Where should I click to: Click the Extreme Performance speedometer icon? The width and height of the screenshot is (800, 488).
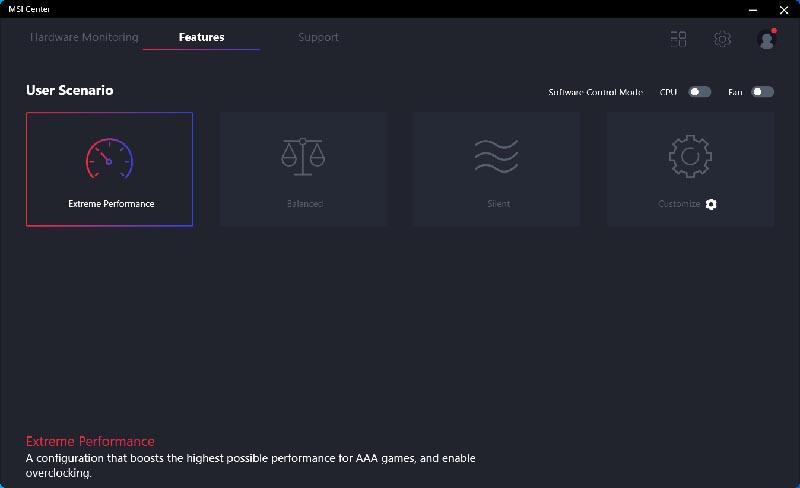click(x=109, y=158)
